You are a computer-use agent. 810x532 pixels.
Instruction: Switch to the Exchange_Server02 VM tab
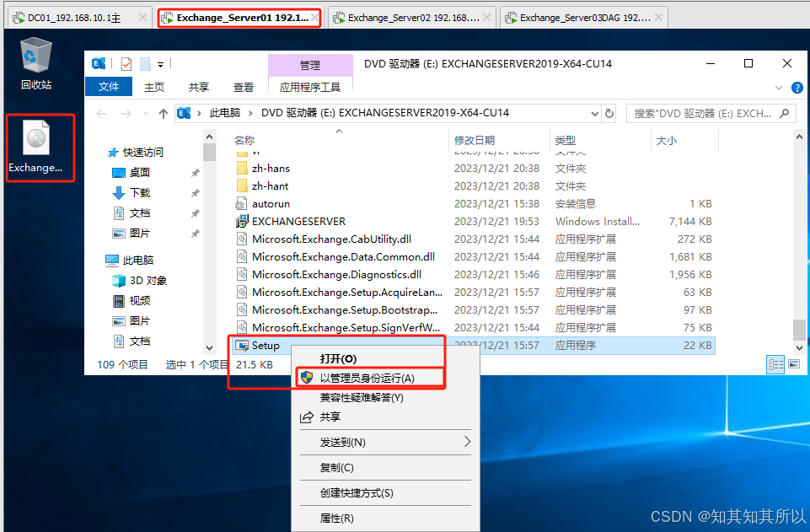click(413, 18)
